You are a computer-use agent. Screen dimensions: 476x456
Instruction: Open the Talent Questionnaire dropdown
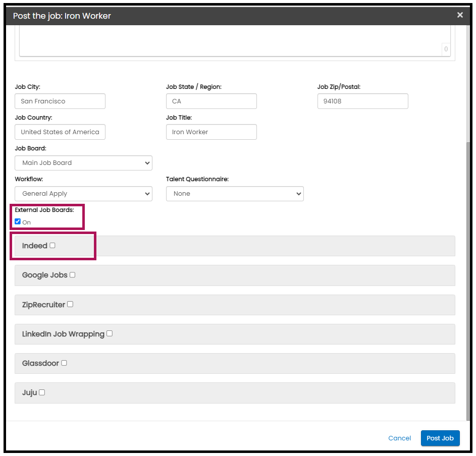pos(235,194)
